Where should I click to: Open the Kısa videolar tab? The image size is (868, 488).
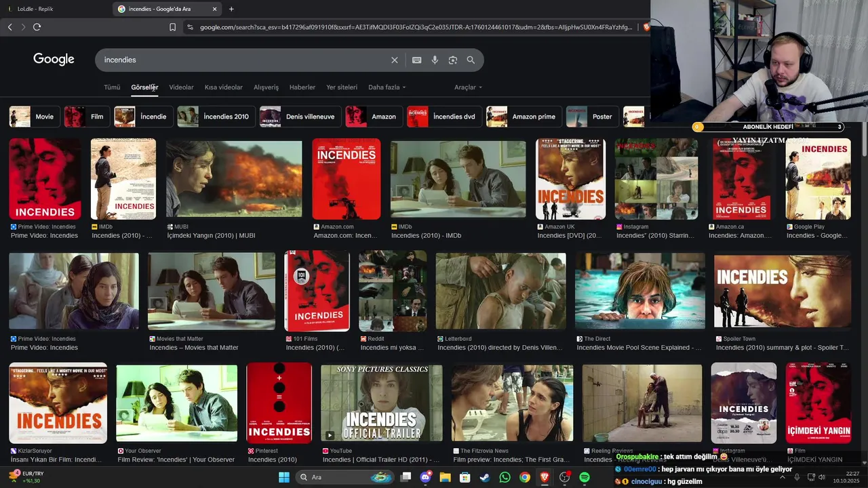[224, 87]
